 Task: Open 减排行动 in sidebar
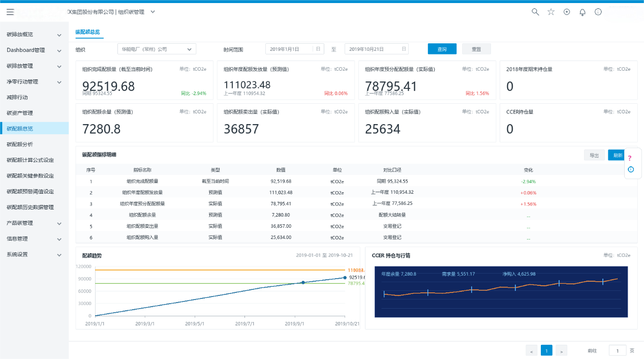pyautogui.click(x=34, y=97)
